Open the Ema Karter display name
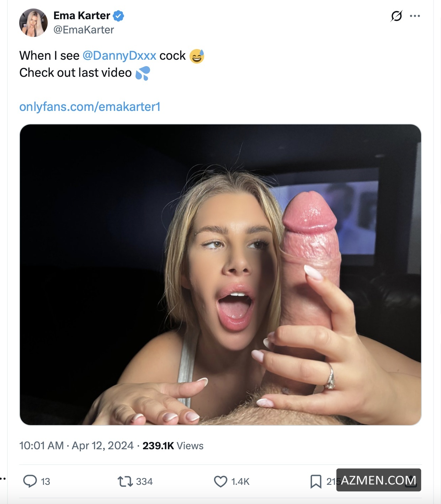The height and width of the screenshot is (504, 441). [82, 16]
